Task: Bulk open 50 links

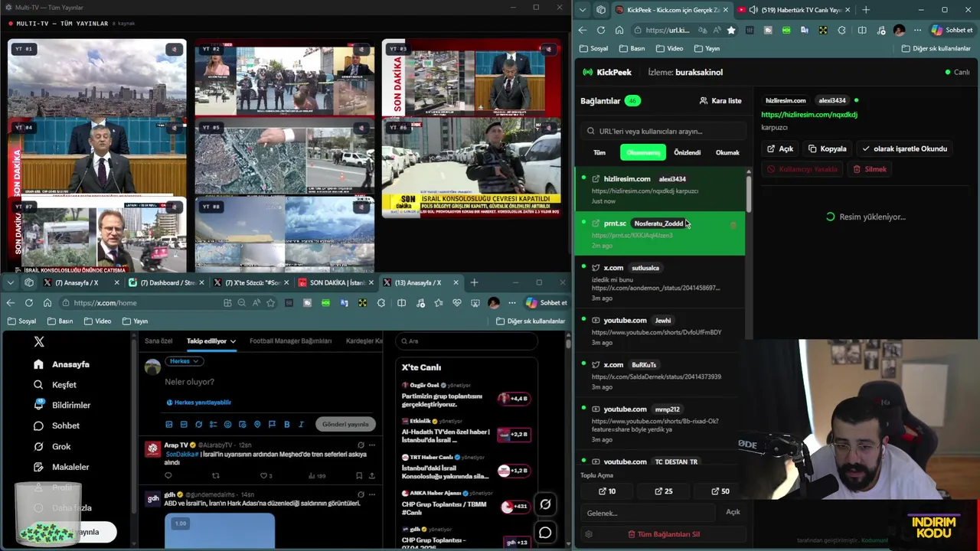Action: [x=720, y=491]
